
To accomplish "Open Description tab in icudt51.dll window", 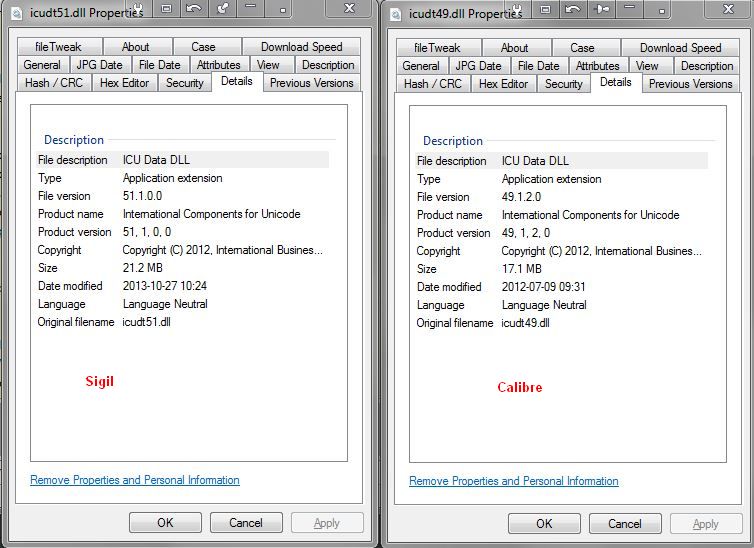I will [327, 64].
